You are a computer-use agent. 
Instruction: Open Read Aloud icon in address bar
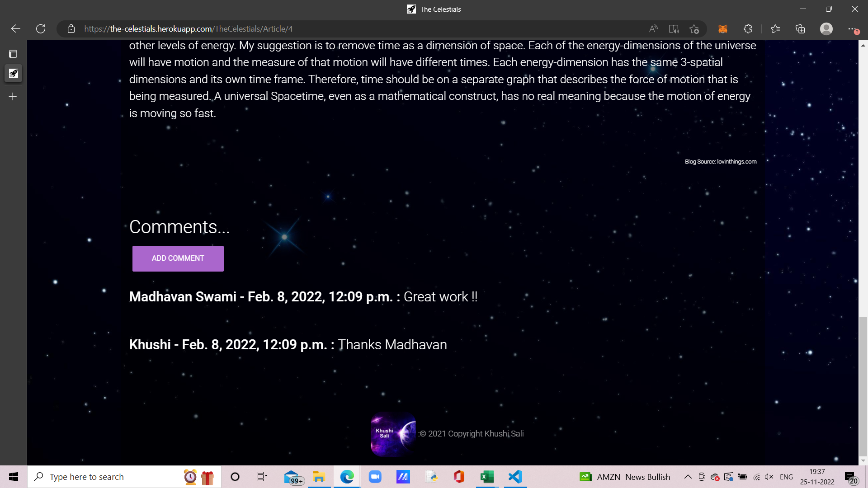[653, 29]
